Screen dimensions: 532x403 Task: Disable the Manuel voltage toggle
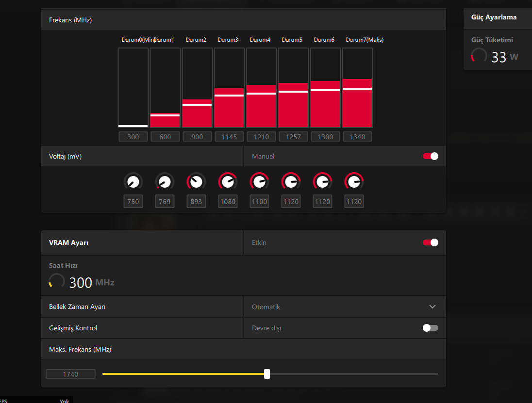(x=431, y=156)
